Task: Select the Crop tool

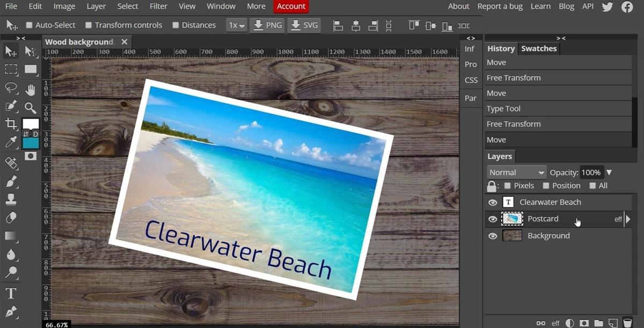Action: pyautogui.click(x=11, y=124)
